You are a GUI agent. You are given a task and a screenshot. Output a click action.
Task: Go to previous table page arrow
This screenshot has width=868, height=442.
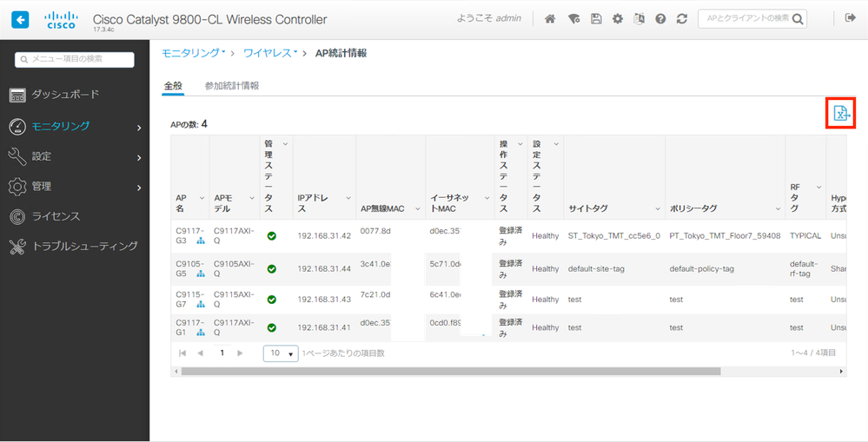(201, 353)
